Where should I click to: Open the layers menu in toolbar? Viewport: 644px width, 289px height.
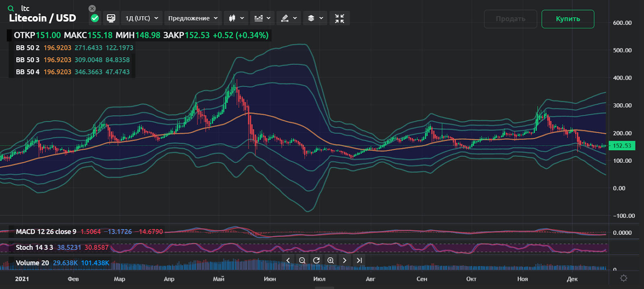pyautogui.click(x=315, y=18)
